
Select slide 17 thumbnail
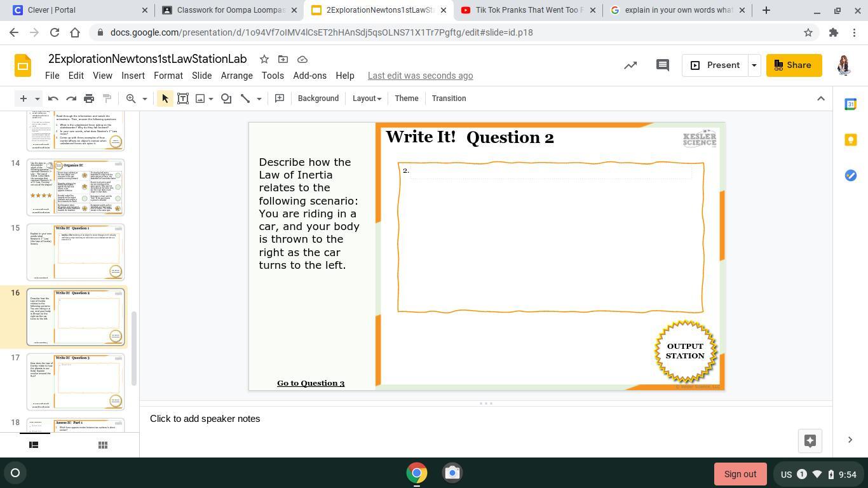click(76, 382)
